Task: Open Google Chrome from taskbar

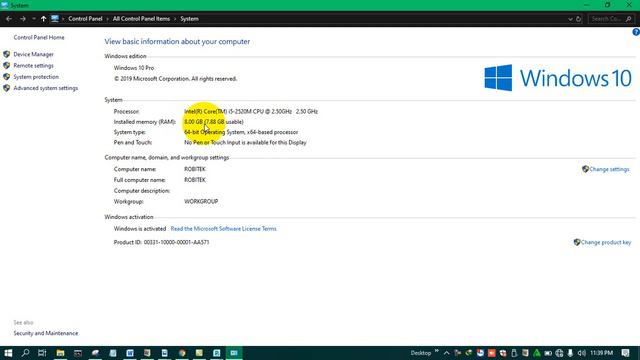Action: pyautogui.click(x=182, y=353)
